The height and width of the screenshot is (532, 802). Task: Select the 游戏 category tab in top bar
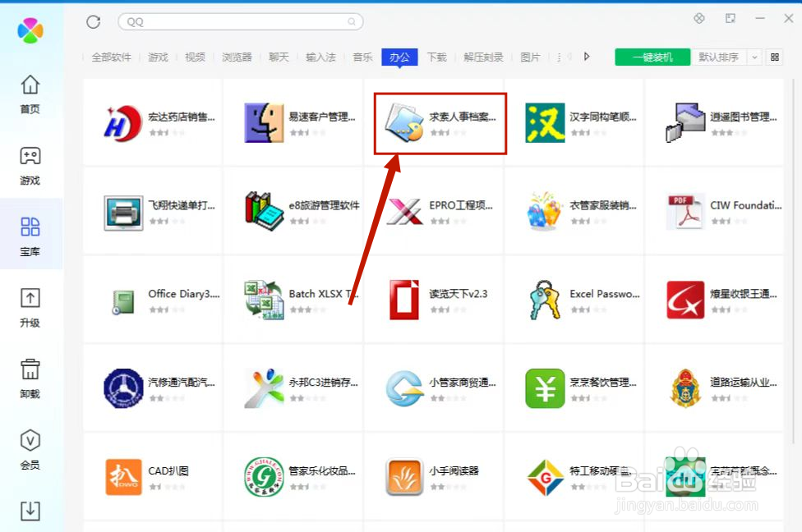158,57
